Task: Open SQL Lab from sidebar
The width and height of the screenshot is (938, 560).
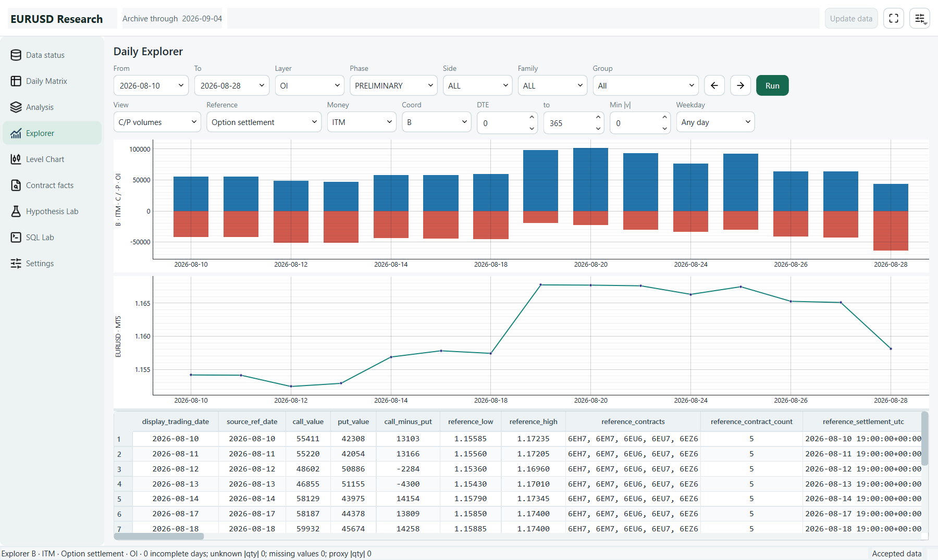Action: coord(52,238)
